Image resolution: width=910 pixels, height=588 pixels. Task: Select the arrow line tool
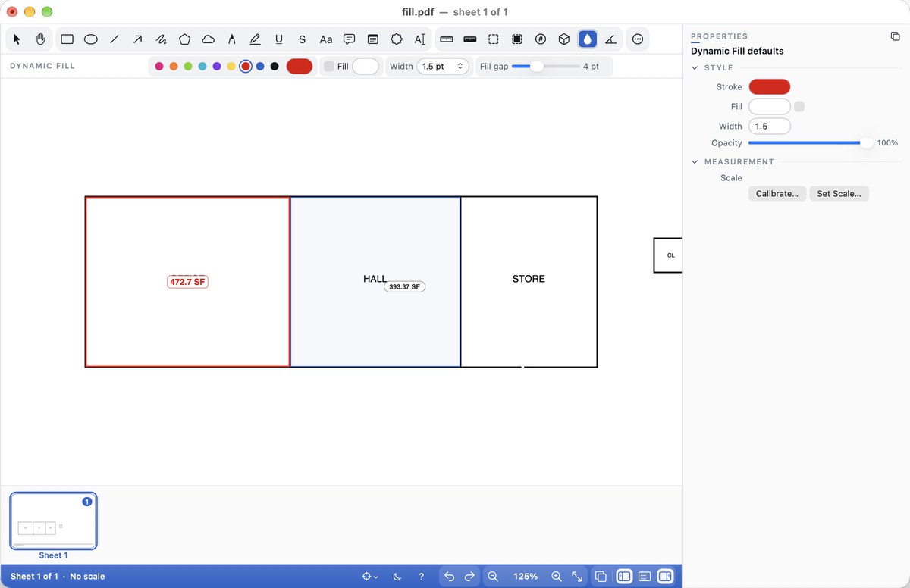(x=138, y=39)
